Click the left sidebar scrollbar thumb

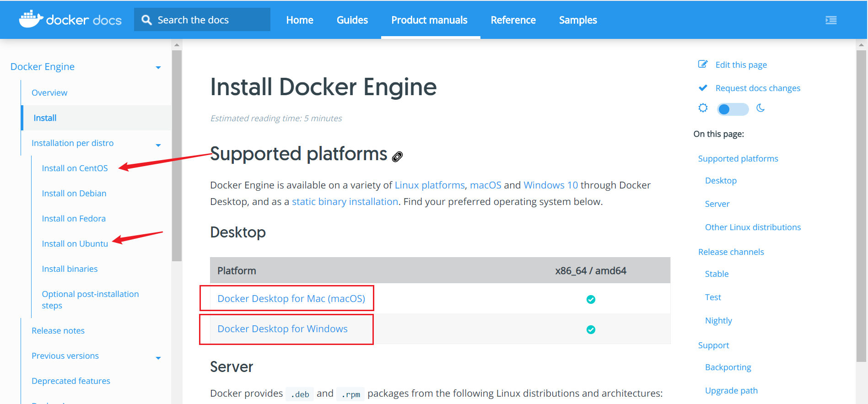[177, 156]
